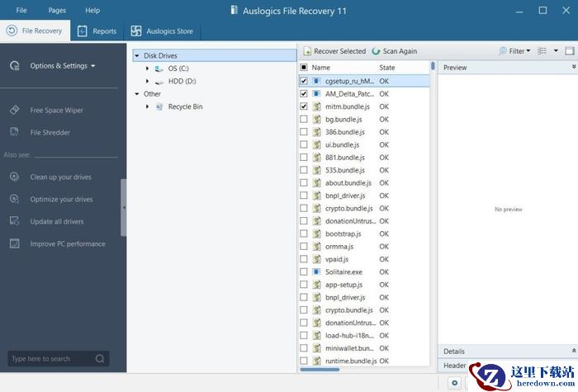Expand the Recycle Bin node
Screen dimensions: 578x392
(x=147, y=106)
